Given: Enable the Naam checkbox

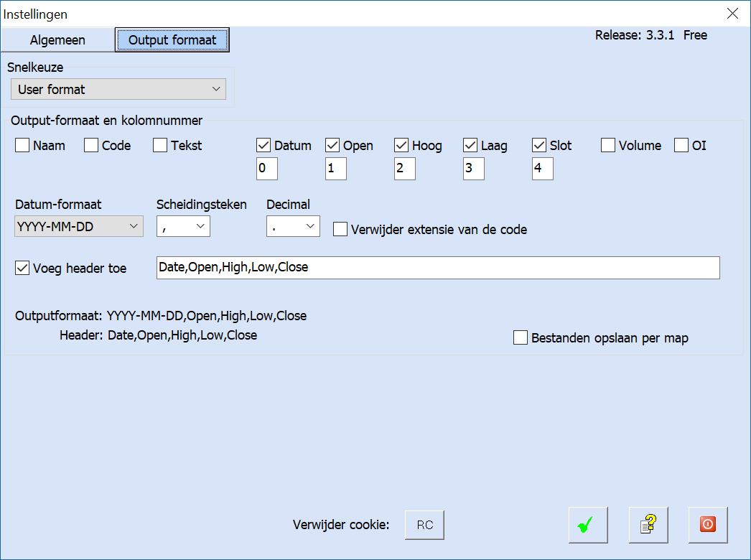Looking at the screenshot, I should 23,146.
